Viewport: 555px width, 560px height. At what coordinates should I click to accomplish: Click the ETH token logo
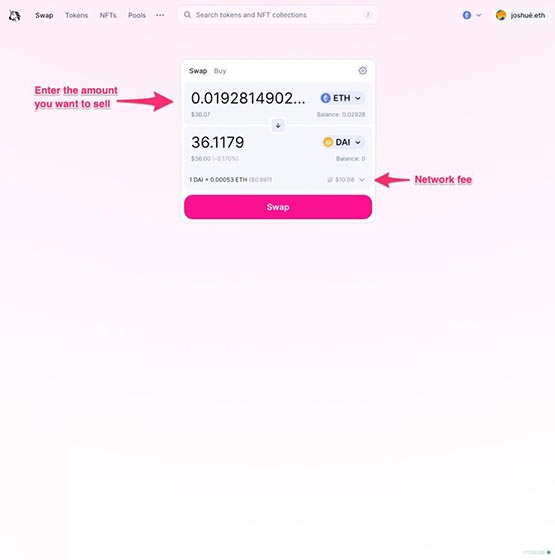pyautogui.click(x=325, y=98)
